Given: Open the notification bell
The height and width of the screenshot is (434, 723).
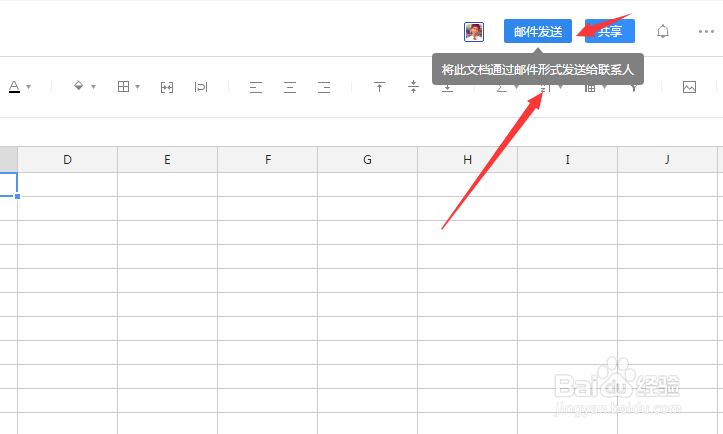Looking at the screenshot, I should coord(662,32).
